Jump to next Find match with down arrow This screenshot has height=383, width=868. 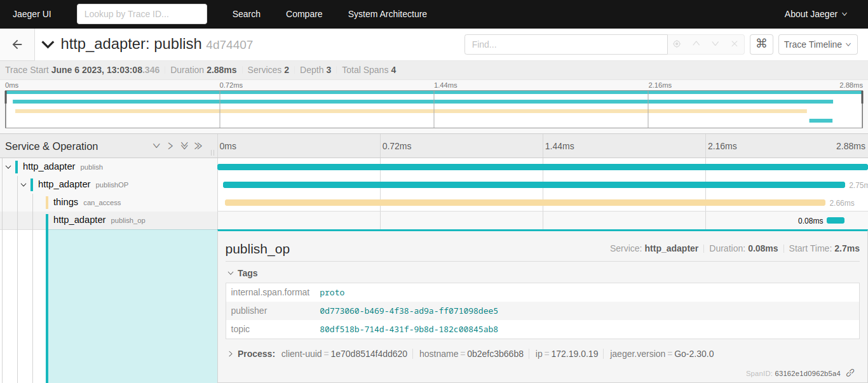pos(715,44)
